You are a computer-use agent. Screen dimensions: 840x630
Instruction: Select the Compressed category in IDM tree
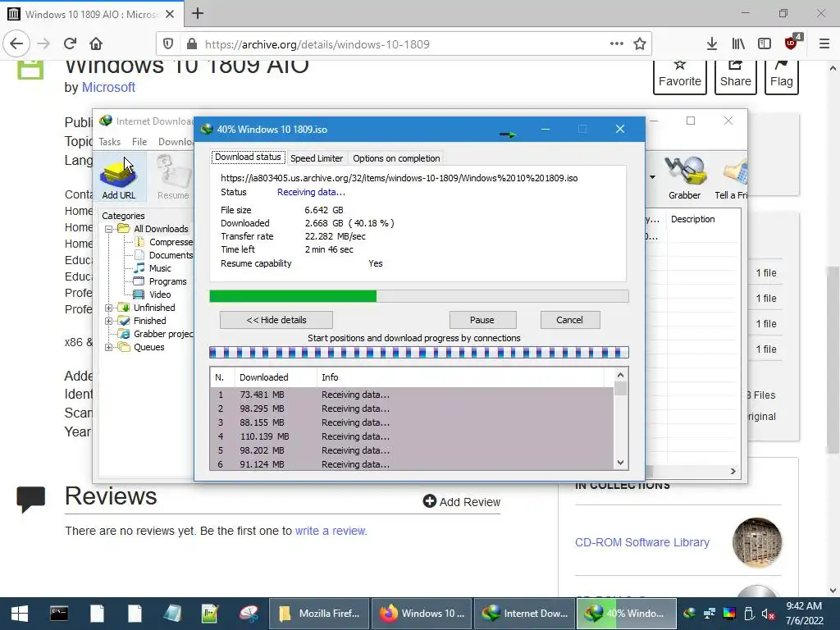pyautogui.click(x=171, y=242)
